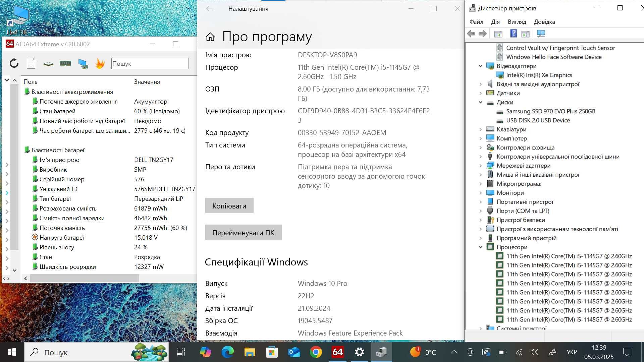
Task: Open the AIDA64 report page icon
Action: click(31, 63)
